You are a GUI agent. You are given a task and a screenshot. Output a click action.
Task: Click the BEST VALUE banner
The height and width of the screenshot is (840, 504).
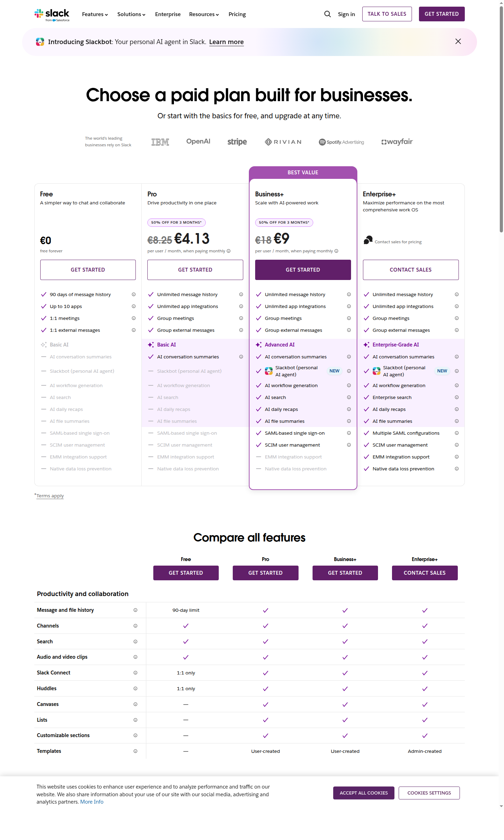tap(303, 173)
